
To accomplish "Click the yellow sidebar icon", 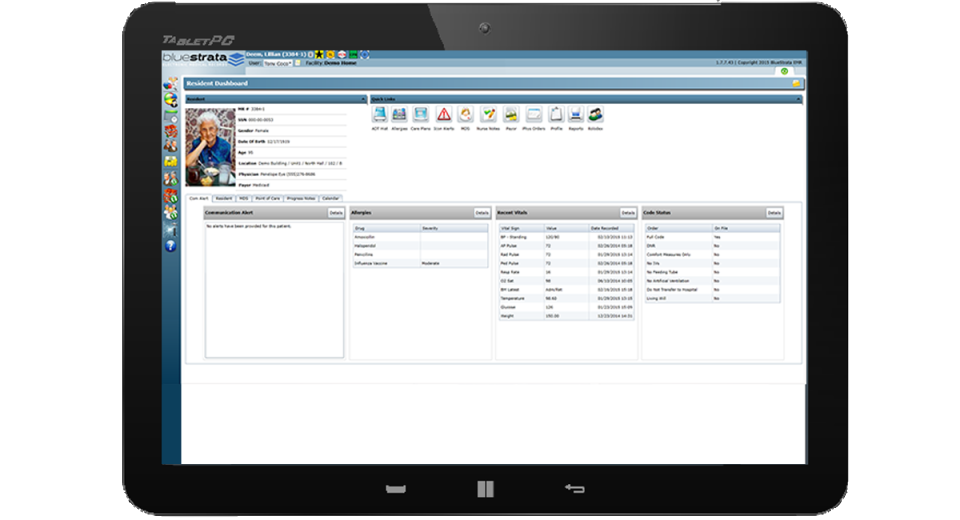I will coord(170,161).
